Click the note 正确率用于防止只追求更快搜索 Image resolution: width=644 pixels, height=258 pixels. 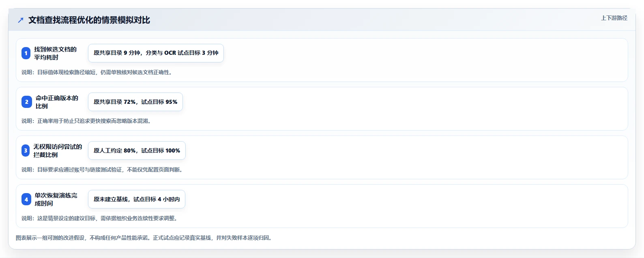click(x=87, y=121)
